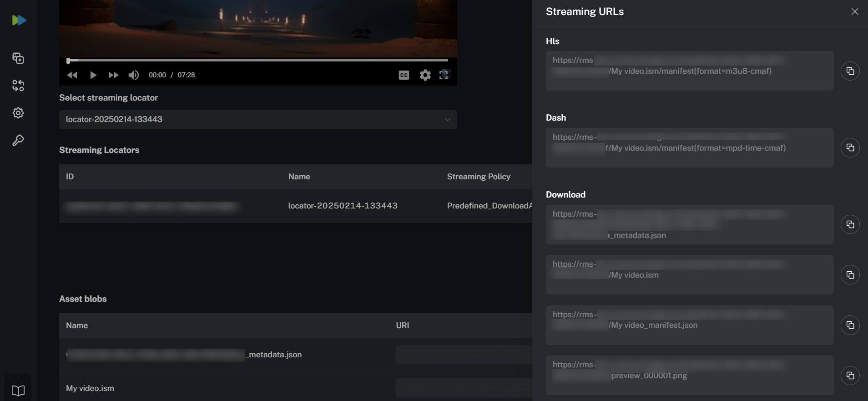Open the documentation book icon
This screenshot has height=401, width=868.
point(18,391)
